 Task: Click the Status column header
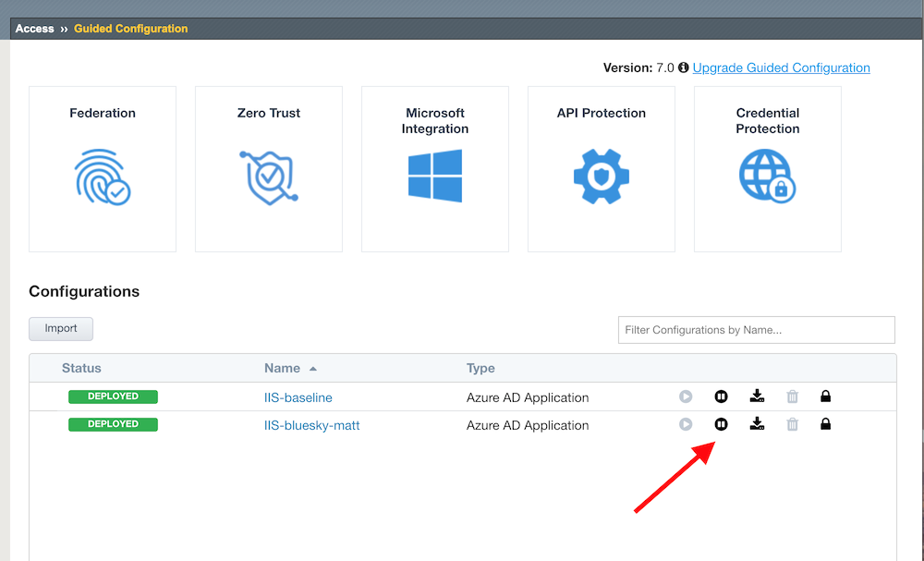[x=81, y=369]
